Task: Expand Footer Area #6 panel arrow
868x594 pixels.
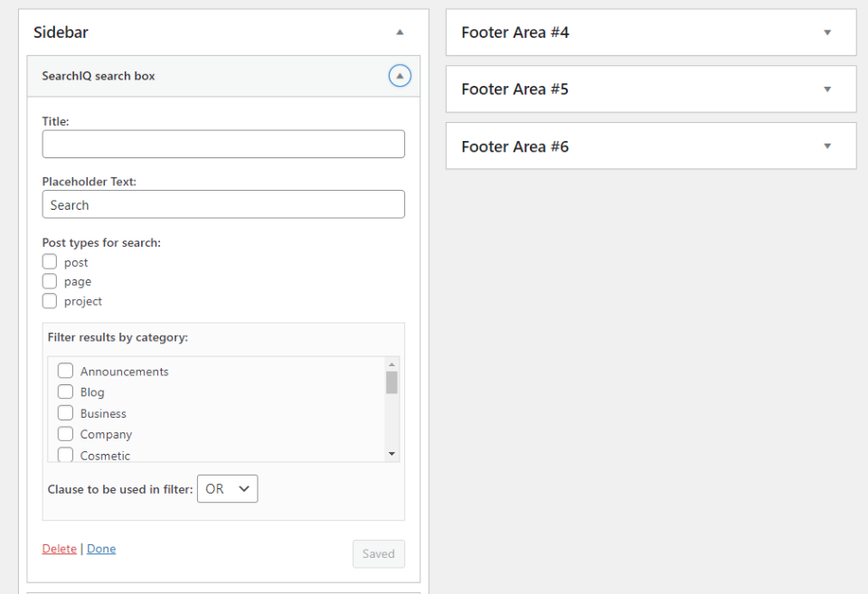Action: coord(826,146)
